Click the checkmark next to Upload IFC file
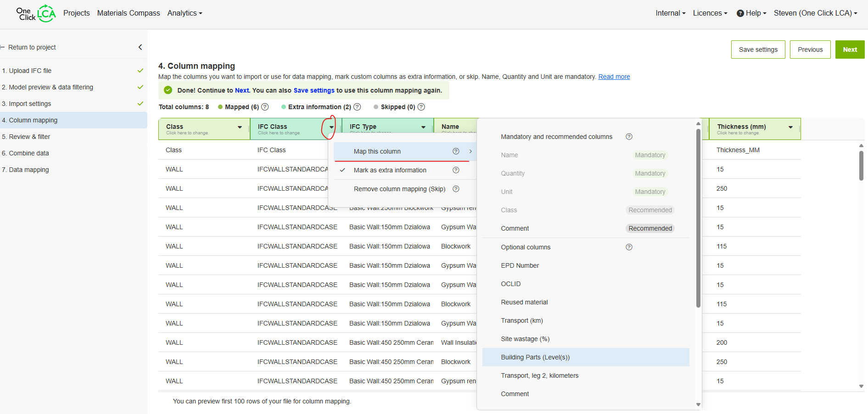Image resolution: width=868 pixels, height=414 pixels. click(x=140, y=71)
